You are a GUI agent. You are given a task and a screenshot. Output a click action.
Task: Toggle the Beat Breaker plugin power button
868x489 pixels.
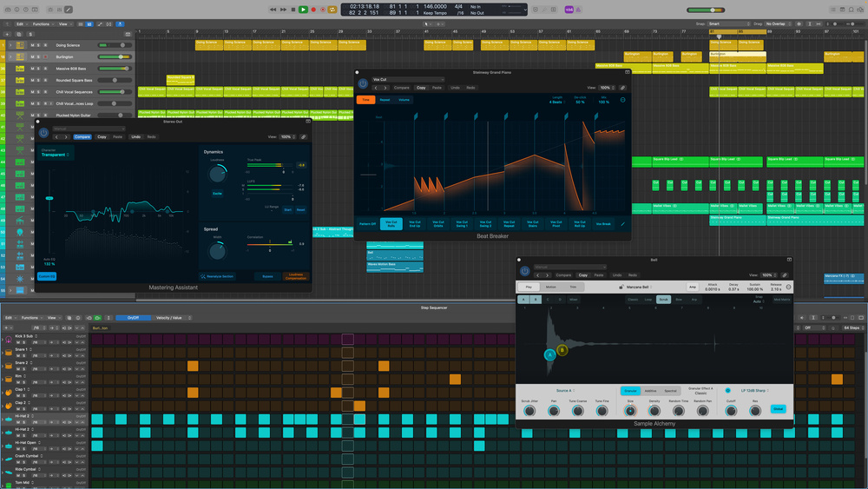tap(363, 83)
